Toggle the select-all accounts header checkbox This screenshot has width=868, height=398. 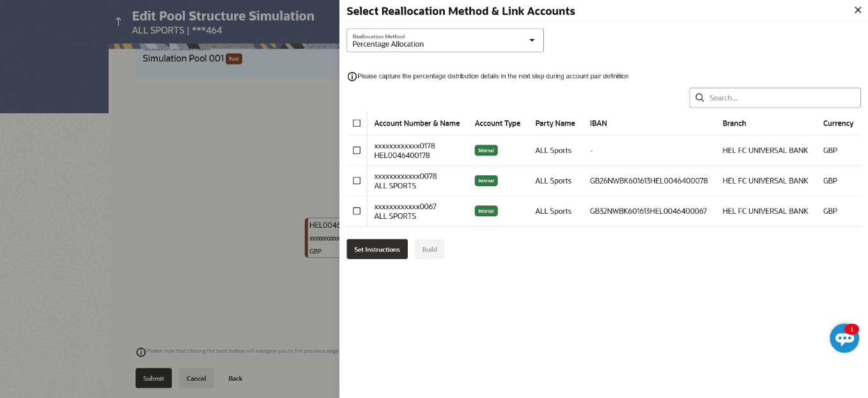357,123
